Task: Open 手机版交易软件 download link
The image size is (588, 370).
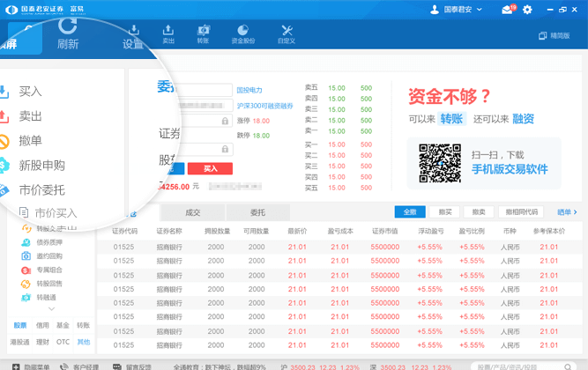Action: pos(510,169)
